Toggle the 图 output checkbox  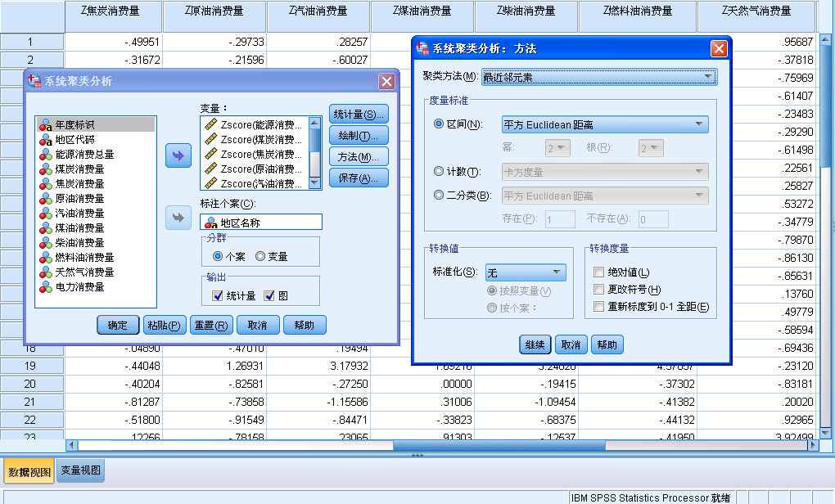point(269,296)
